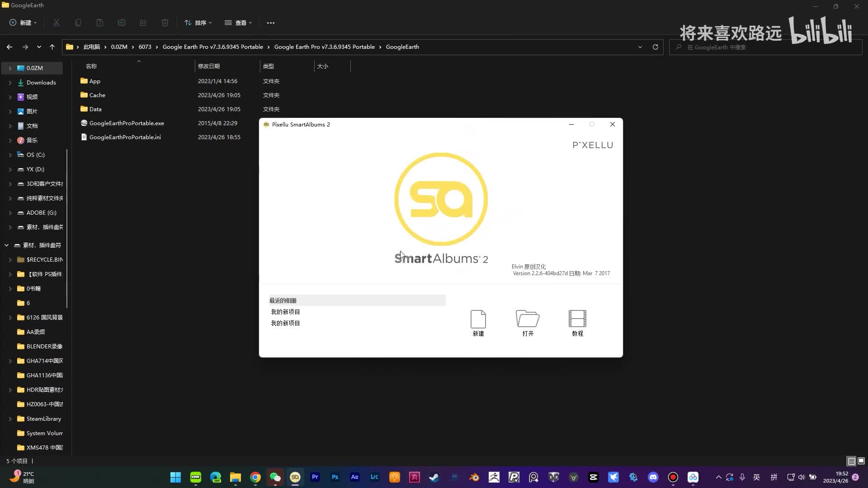
Task: Open the tutorials (教程) film icon
Action: click(577, 319)
